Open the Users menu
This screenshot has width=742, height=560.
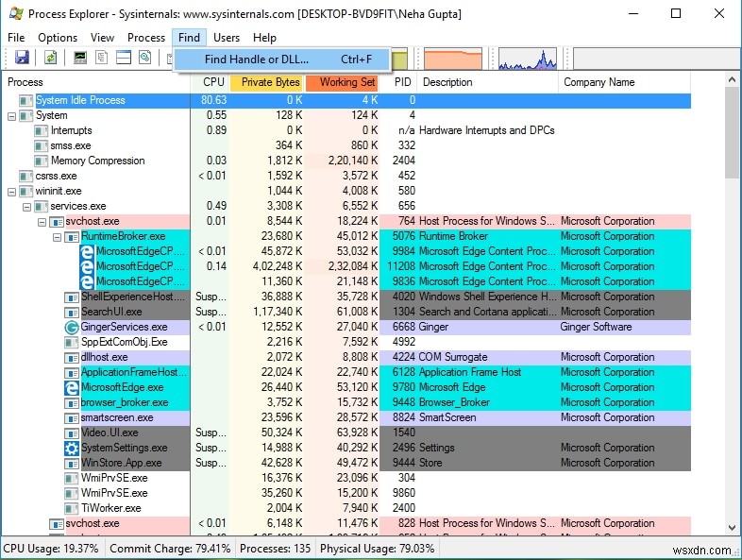[227, 38]
